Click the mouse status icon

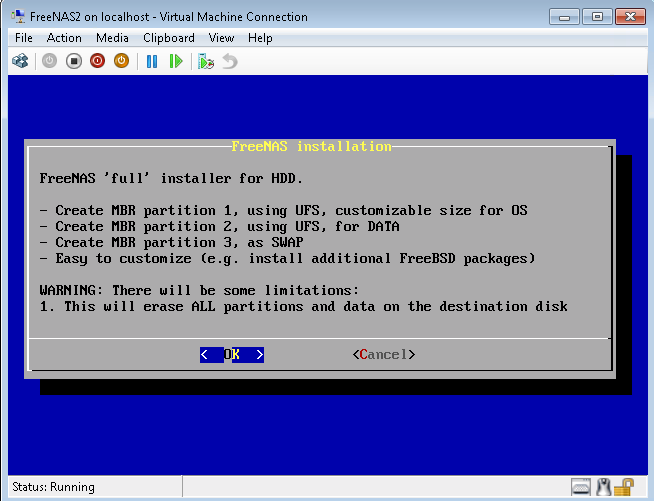coord(603,487)
